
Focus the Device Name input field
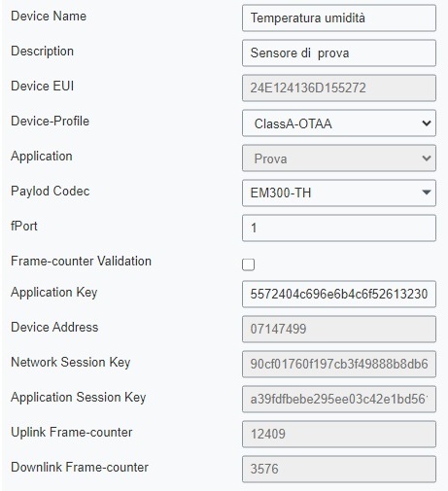(x=339, y=18)
